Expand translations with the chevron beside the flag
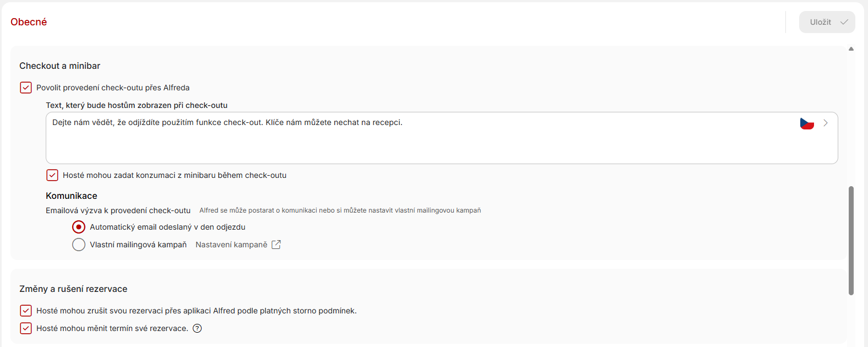This screenshot has height=347, width=868. pyautogui.click(x=826, y=123)
